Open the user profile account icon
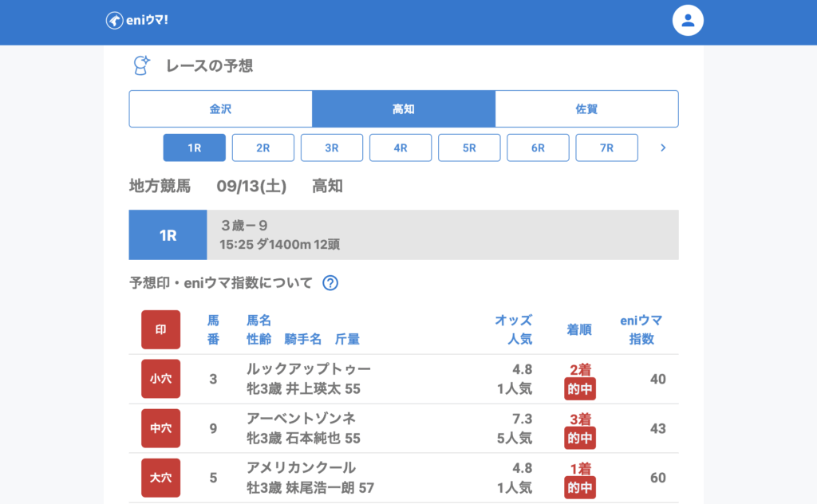The width and height of the screenshot is (817, 504). [688, 21]
